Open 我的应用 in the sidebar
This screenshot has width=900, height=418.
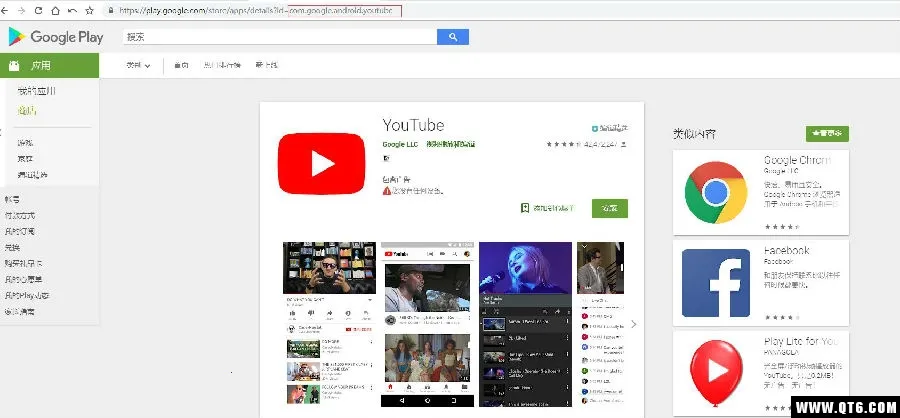click(37, 91)
